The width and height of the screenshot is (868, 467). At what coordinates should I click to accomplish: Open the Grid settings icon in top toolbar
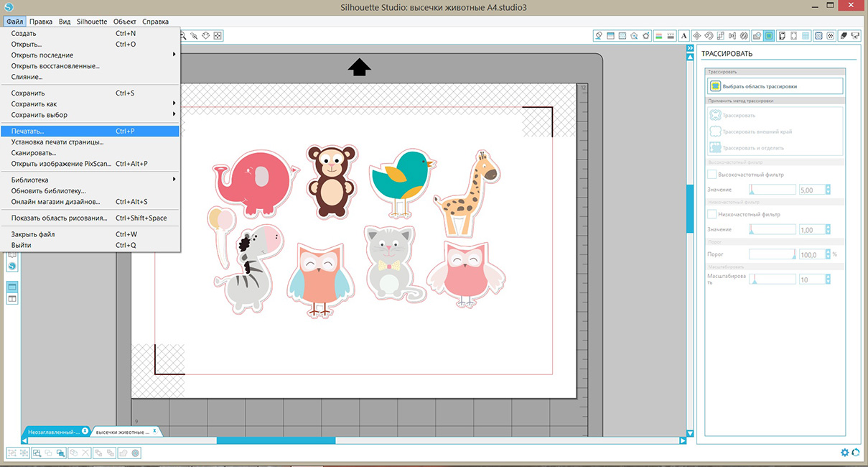[x=806, y=35]
